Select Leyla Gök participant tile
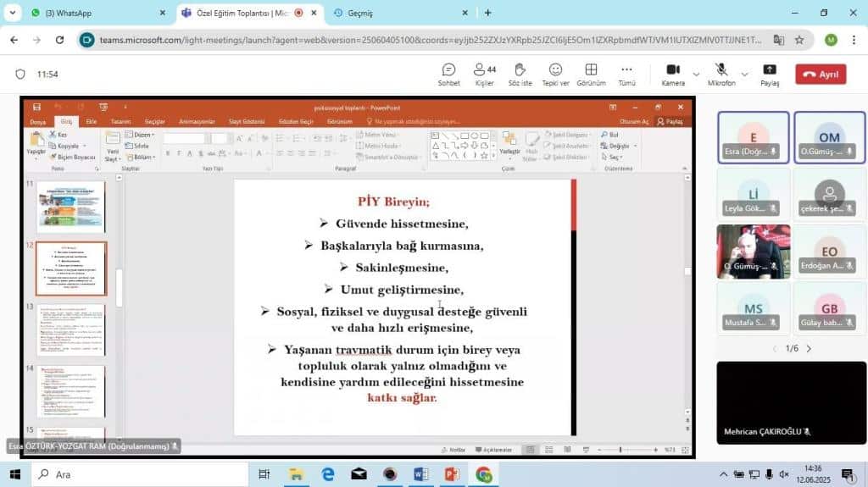This screenshot has width=868, height=487. 753,194
